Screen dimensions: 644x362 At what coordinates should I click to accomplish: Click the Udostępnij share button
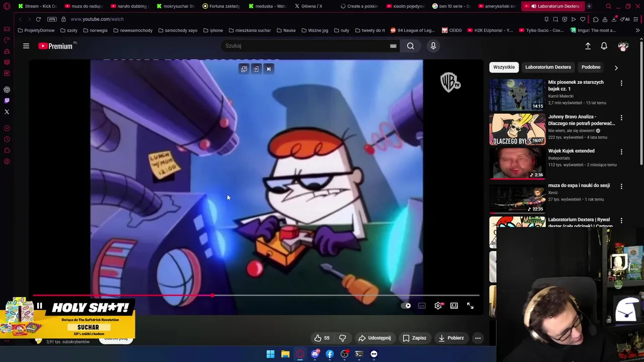pos(374,338)
